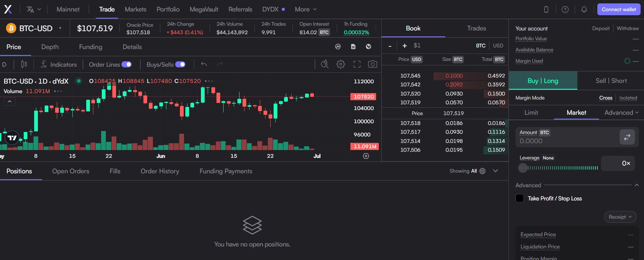Switch to the Funding tab
Image resolution: width=644 pixels, height=260 pixels.
click(90, 47)
